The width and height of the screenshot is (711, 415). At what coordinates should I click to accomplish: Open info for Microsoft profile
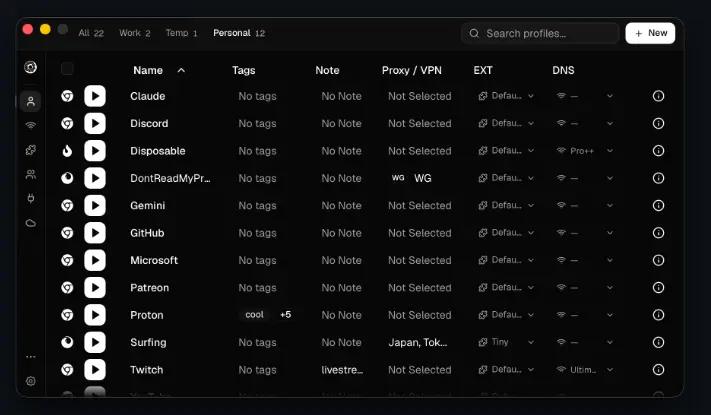[x=658, y=260]
